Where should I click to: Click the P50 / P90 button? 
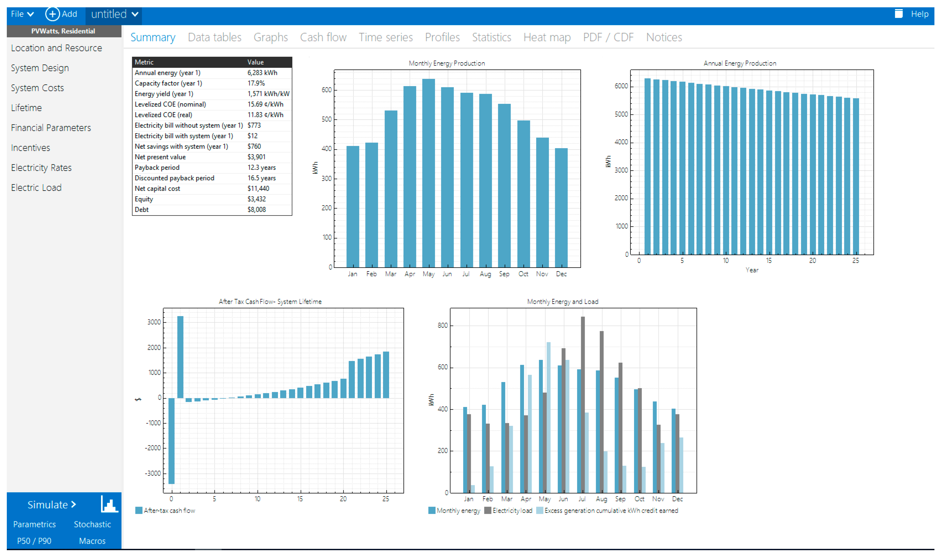pyautogui.click(x=34, y=541)
